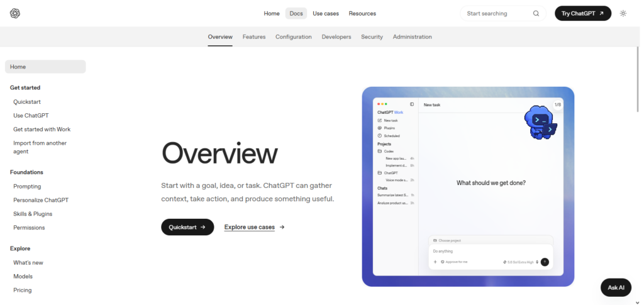Click the Analyze product us... chat in preview
This screenshot has height=305, width=644.
392,202
